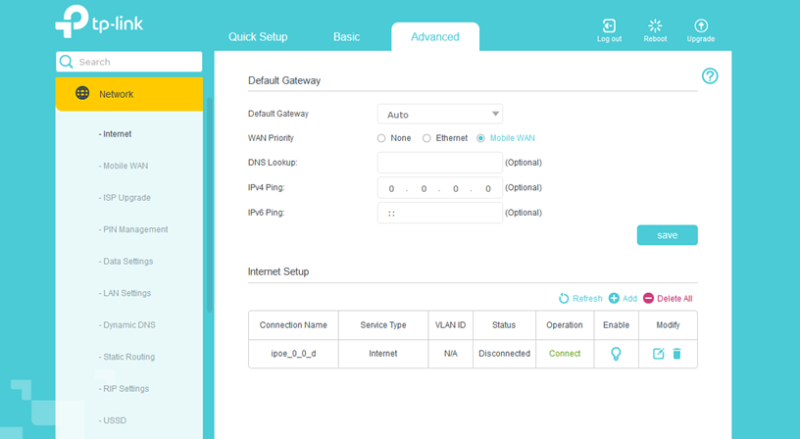Open the USSD submenu item
Image resolution: width=800 pixels, height=439 pixels.
point(113,421)
